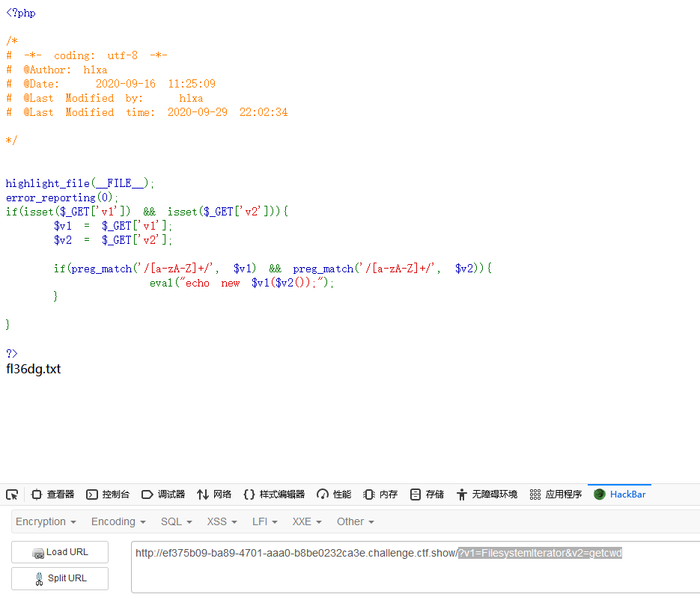This screenshot has width=700, height=594.
Task: Open the 性能 performance tab
Action: pyautogui.click(x=334, y=494)
